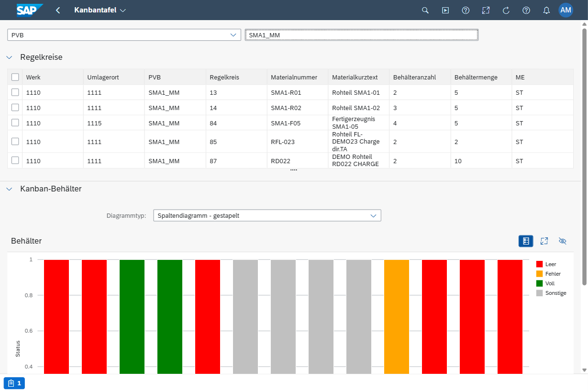The width and height of the screenshot is (588, 392).
Task: Click the Materialkurztext column header
Action: (359, 77)
